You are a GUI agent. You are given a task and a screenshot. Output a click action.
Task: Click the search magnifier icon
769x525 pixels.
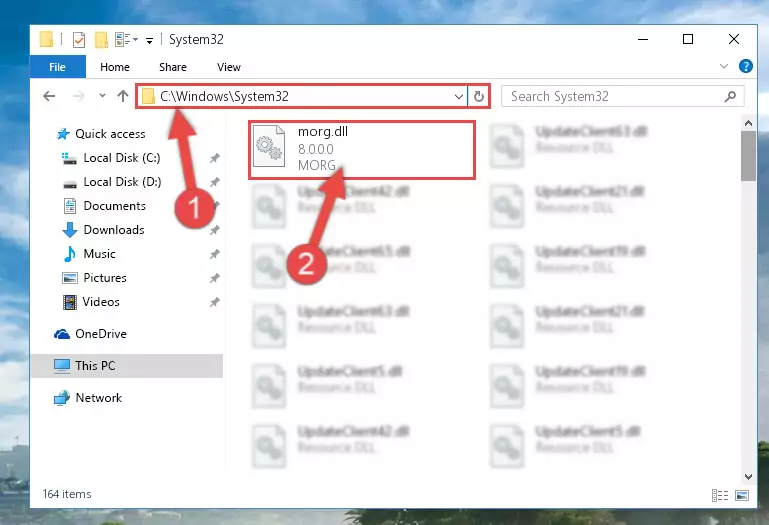(x=730, y=96)
